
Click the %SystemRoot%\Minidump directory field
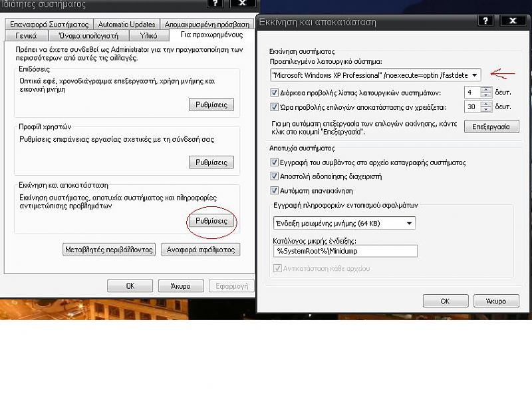click(x=345, y=251)
